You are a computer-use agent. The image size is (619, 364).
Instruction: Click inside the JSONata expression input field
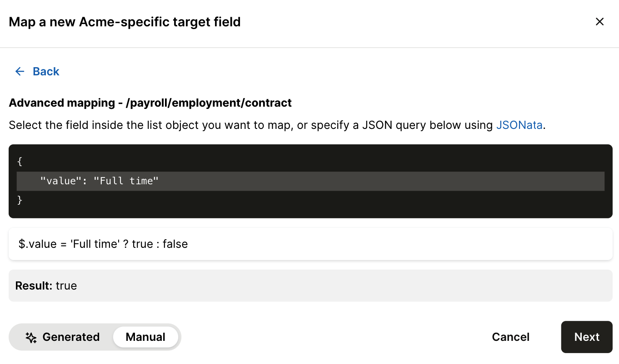310,244
